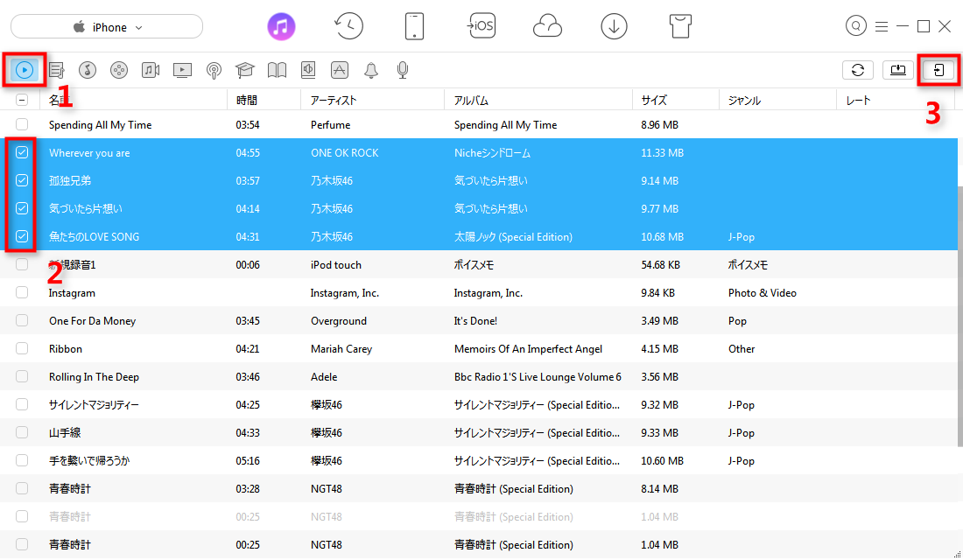Click the 太陽ノック (Special Edition) album cell
This screenshot has height=560, width=963.
click(513, 237)
